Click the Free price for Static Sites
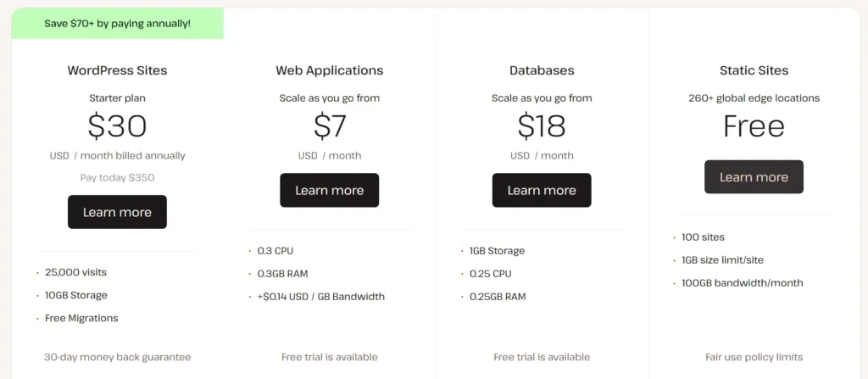868x379 pixels. (x=754, y=125)
